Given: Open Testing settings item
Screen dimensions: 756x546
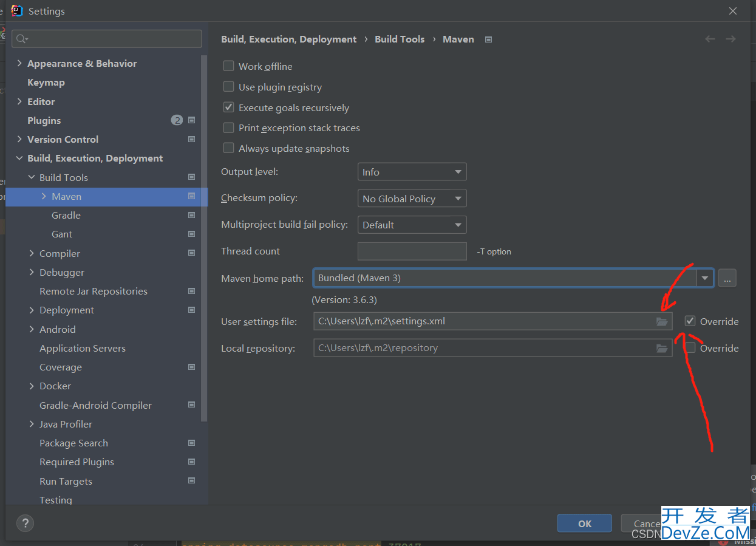Looking at the screenshot, I should [x=56, y=500].
